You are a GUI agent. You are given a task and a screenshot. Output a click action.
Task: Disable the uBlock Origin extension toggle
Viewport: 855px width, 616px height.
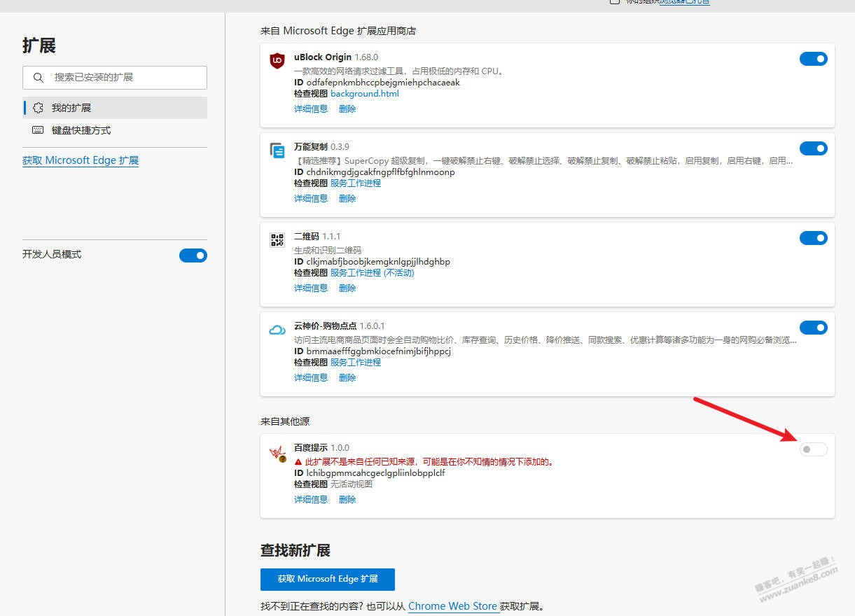[x=813, y=59]
